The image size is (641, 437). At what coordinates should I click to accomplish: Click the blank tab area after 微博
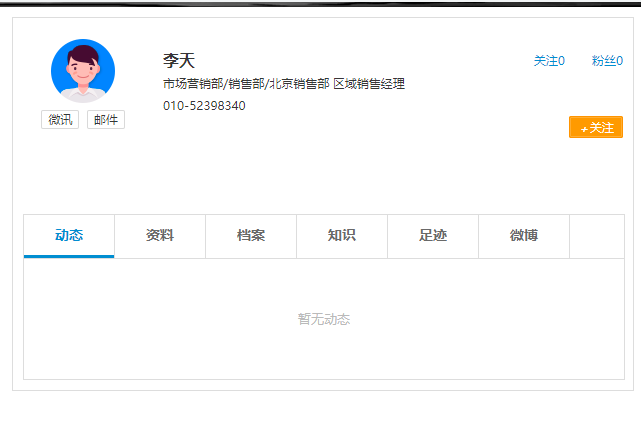click(x=596, y=236)
